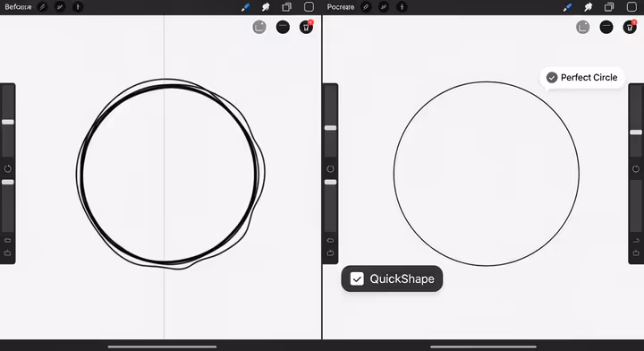Click the Before title label
This screenshot has width=644, height=351.
click(18, 7)
